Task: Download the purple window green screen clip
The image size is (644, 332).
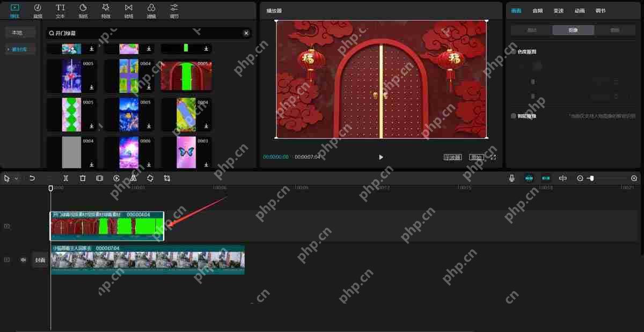Action: point(149,86)
